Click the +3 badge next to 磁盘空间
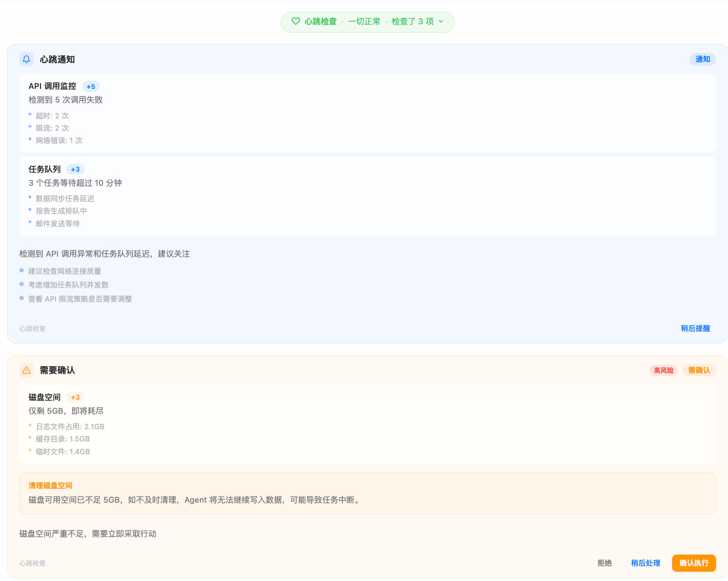Image resolution: width=728 pixels, height=581 pixels. pos(75,397)
